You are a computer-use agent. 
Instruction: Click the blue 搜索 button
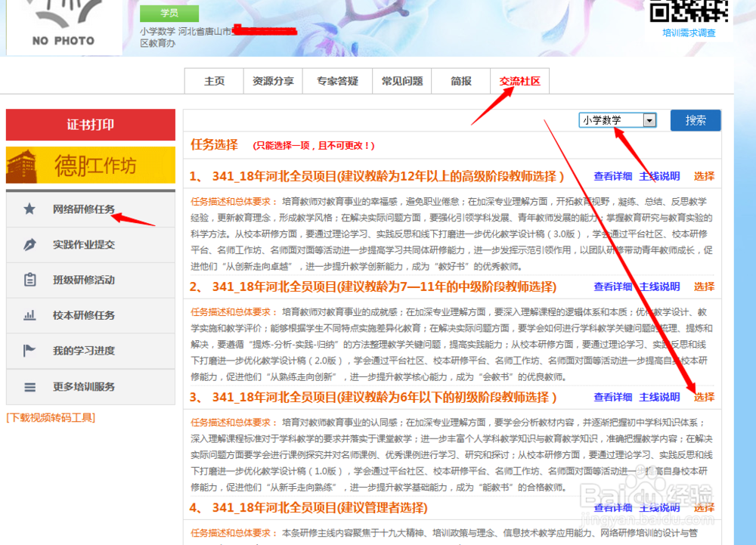tap(696, 119)
